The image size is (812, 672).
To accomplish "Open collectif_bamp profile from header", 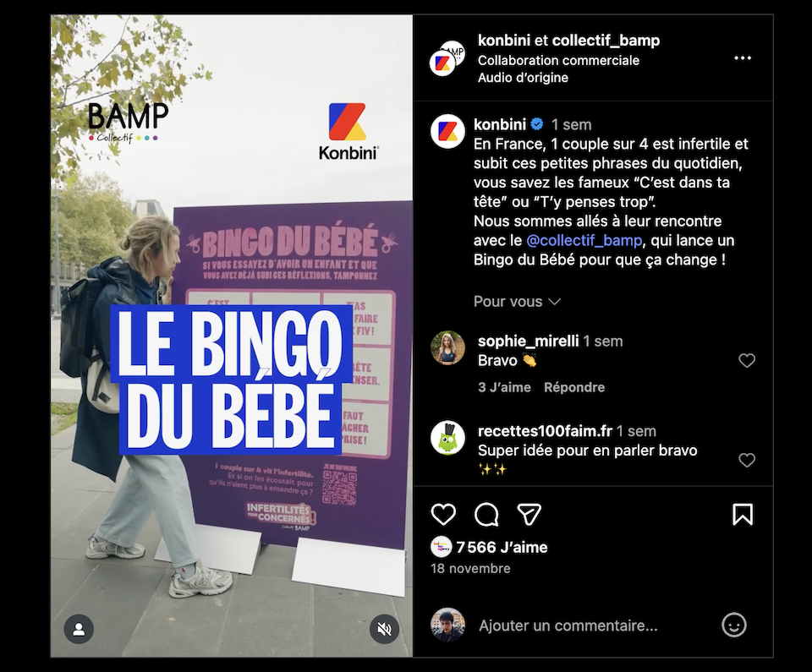I will click(606, 41).
